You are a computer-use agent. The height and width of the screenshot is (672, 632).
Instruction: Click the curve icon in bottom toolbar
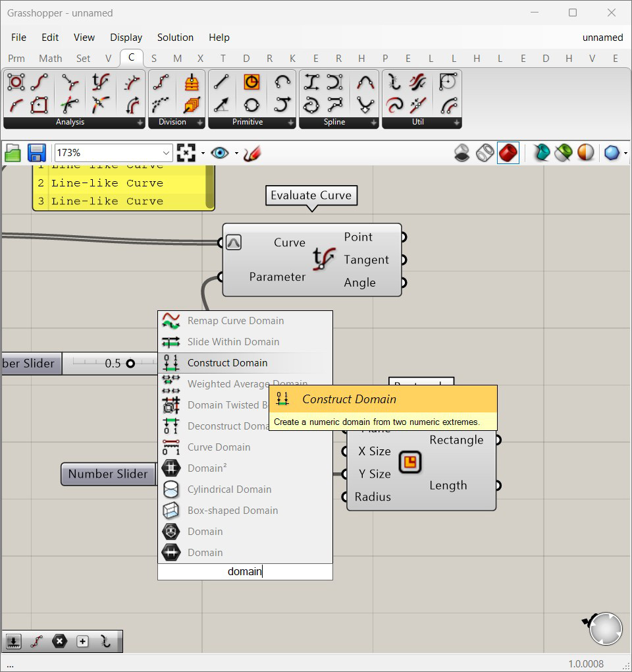tap(36, 642)
